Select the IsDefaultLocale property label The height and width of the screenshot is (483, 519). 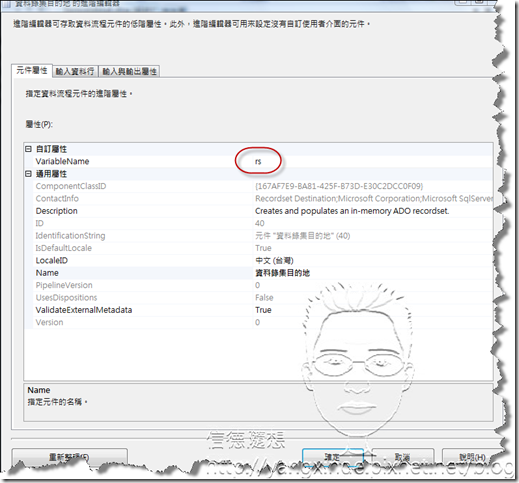tap(64, 248)
